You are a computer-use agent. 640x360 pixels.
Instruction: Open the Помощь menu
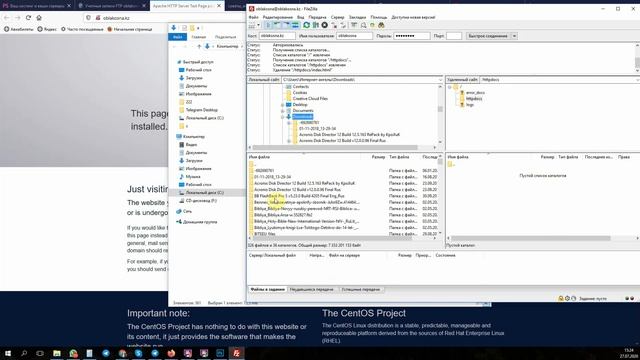pos(379,17)
